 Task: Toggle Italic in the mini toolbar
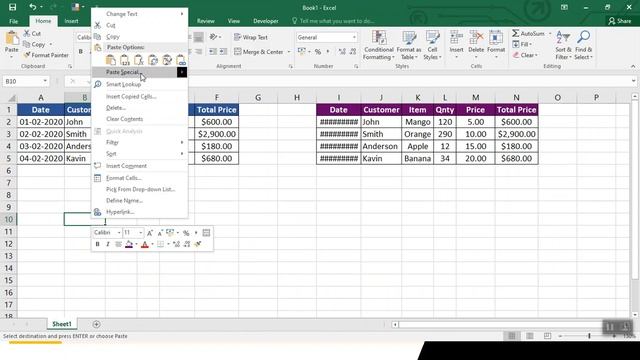(x=108, y=244)
